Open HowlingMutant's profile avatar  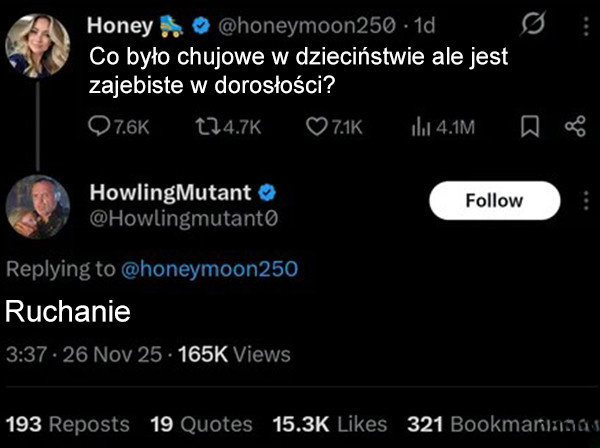(x=38, y=212)
